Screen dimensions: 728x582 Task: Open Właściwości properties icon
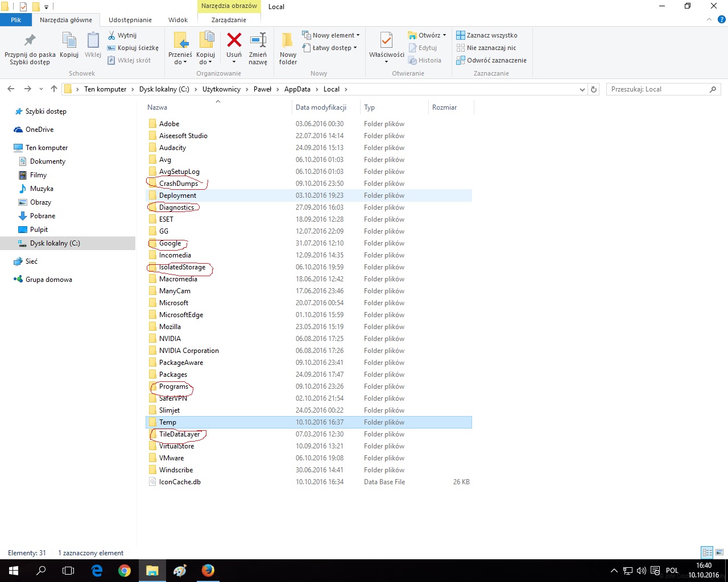[x=386, y=42]
